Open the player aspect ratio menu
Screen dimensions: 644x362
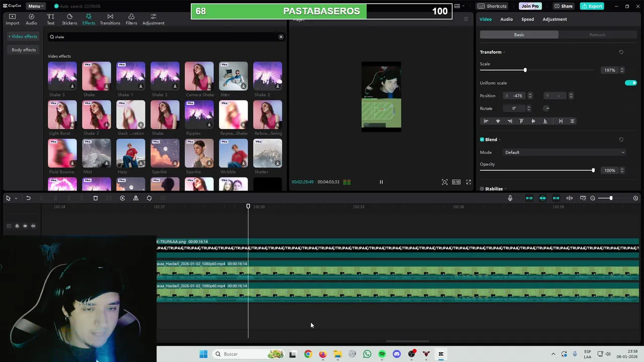point(456,182)
